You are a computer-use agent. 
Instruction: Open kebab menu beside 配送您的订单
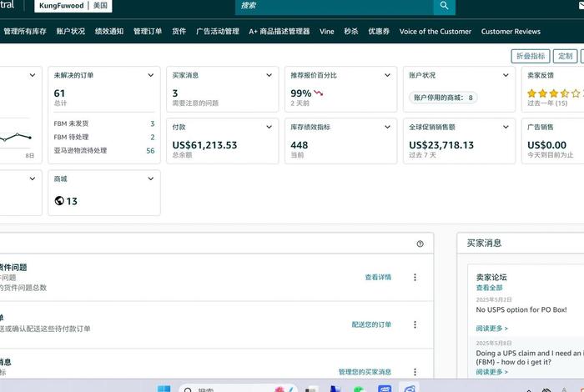(415, 324)
